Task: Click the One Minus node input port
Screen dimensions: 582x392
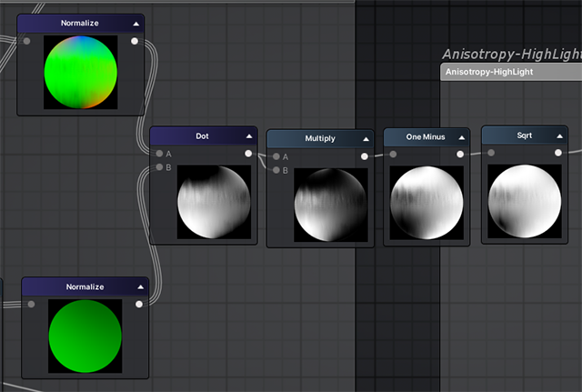Action: [393, 155]
